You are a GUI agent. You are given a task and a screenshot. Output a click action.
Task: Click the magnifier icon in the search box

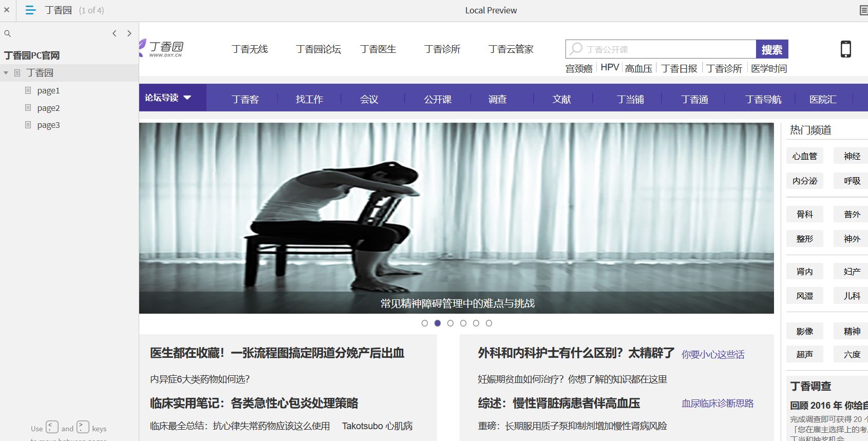[x=576, y=49]
